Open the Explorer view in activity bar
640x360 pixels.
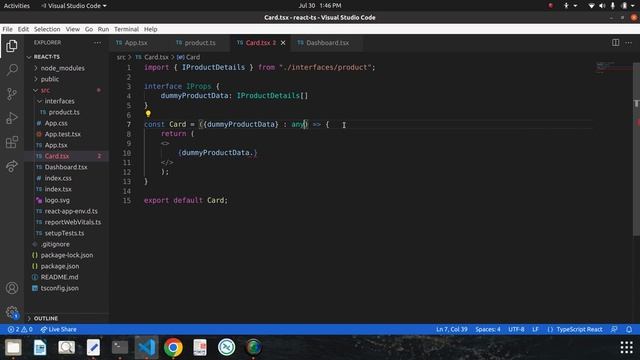tap(12, 46)
